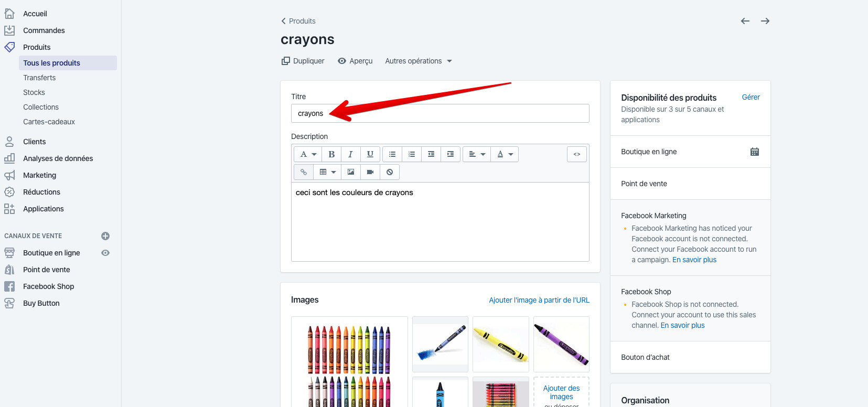
Task: Click En savoir plus under Facebook Shop
Action: tap(683, 325)
